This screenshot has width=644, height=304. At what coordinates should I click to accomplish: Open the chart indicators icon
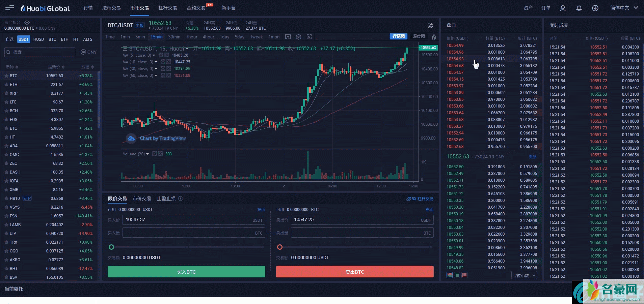(288, 37)
